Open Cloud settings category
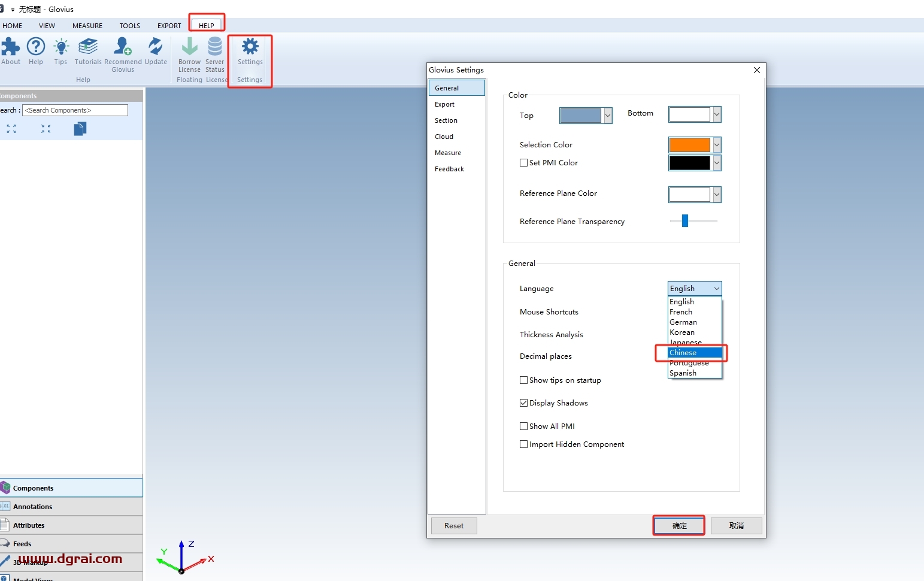This screenshot has width=924, height=581. [457, 137]
